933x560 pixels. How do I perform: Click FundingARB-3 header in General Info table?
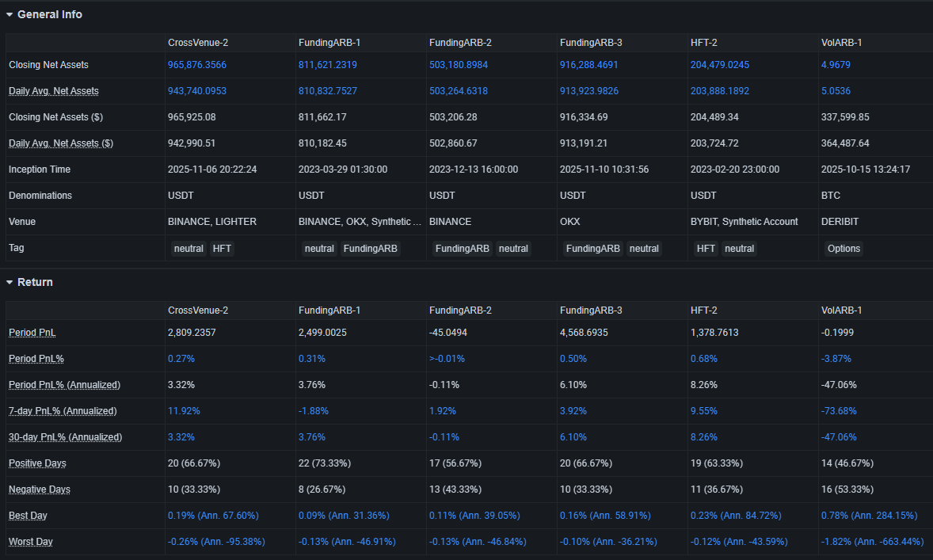coord(591,43)
